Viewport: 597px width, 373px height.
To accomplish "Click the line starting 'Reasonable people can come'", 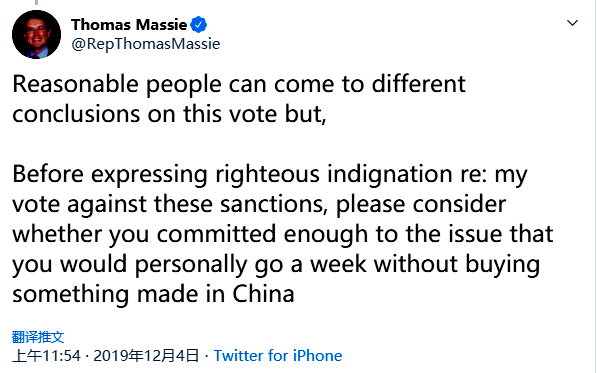I will point(239,84).
